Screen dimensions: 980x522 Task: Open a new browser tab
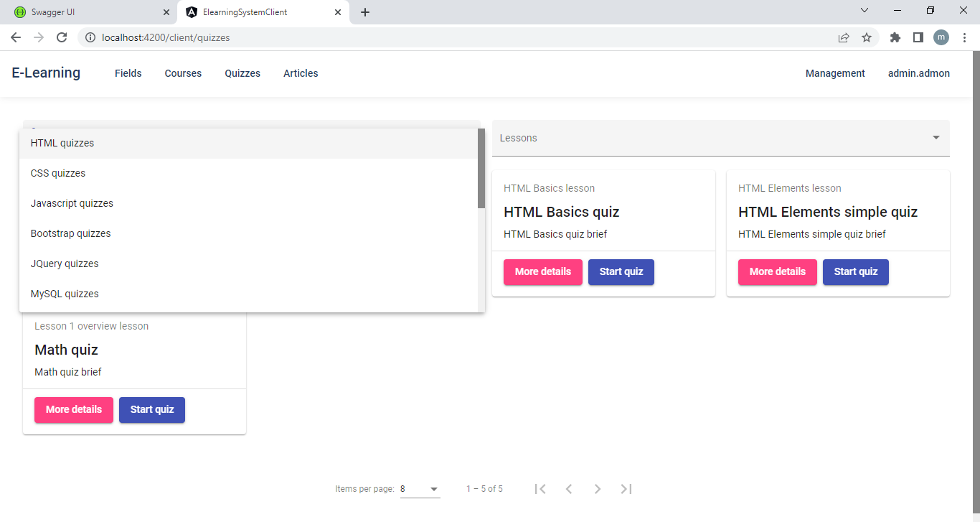click(x=365, y=12)
